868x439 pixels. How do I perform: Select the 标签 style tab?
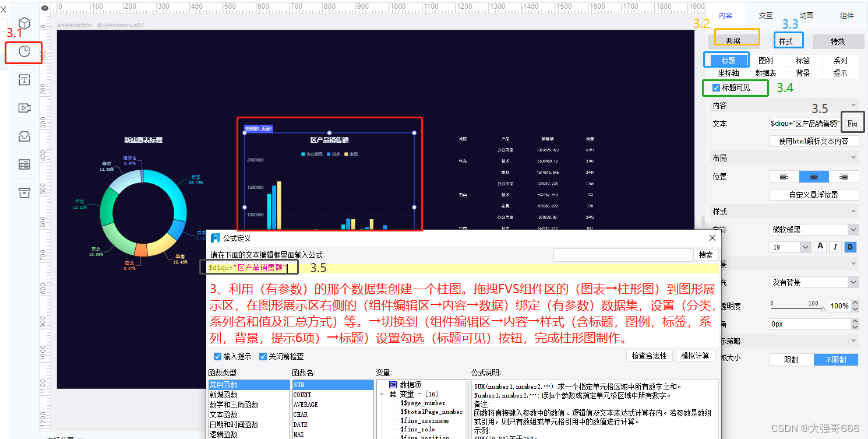803,61
